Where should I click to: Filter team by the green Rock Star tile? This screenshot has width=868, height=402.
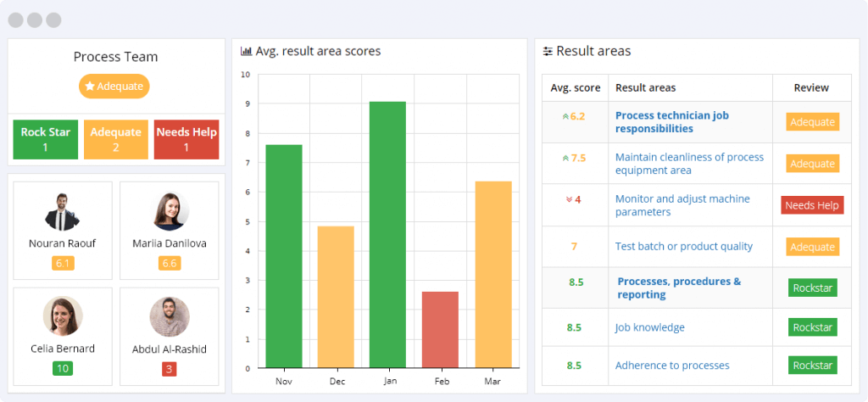(46, 140)
